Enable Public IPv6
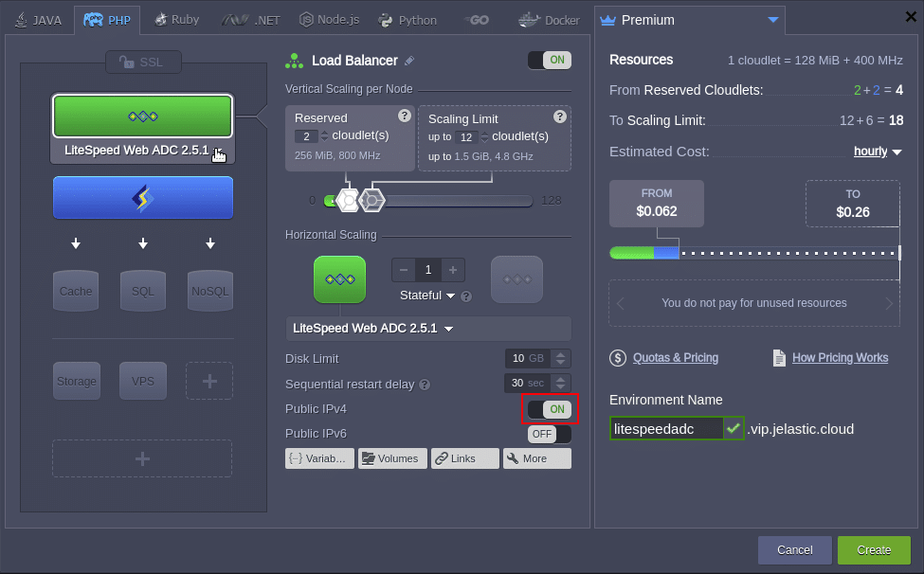The image size is (924, 574). click(x=550, y=434)
